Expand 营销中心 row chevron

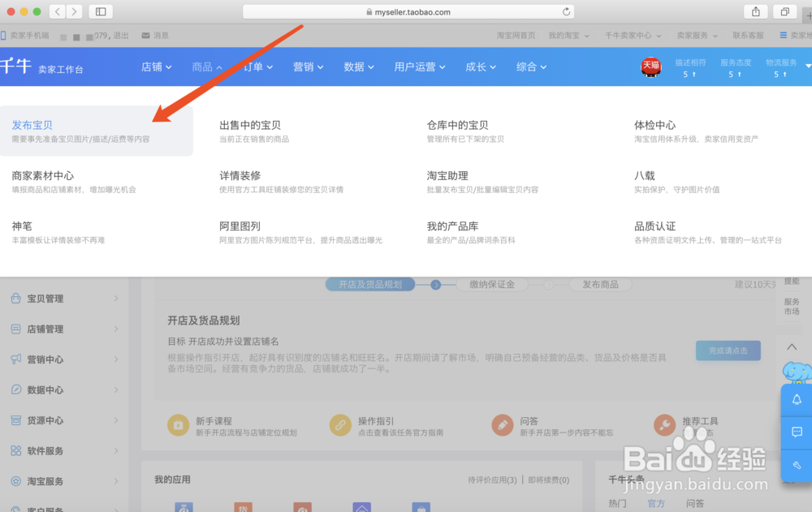(x=116, y=359)
